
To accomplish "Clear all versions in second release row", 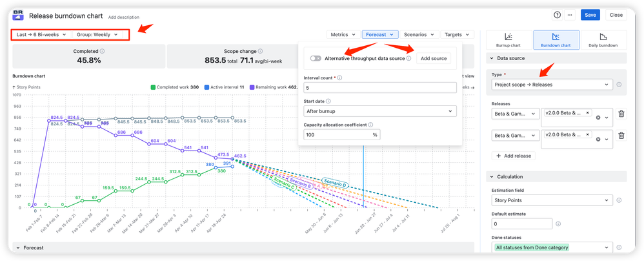I will (598, 140).
